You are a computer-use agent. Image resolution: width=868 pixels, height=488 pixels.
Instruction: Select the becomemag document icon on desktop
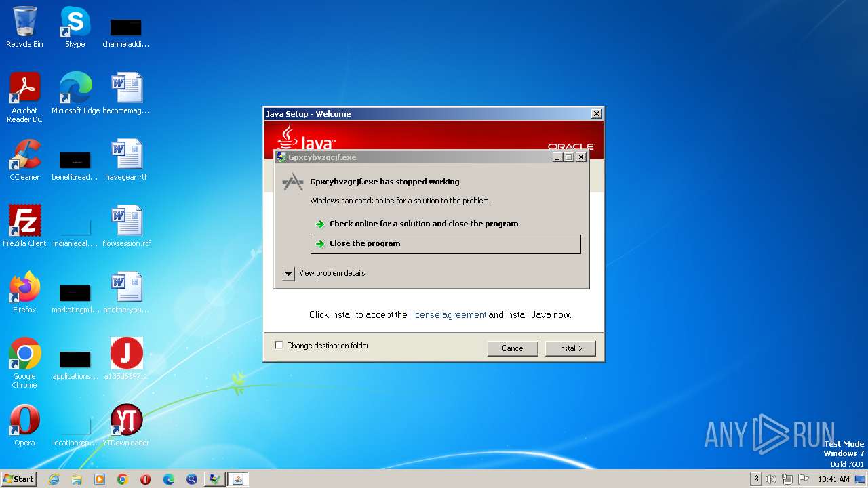(x=126, y=93)
